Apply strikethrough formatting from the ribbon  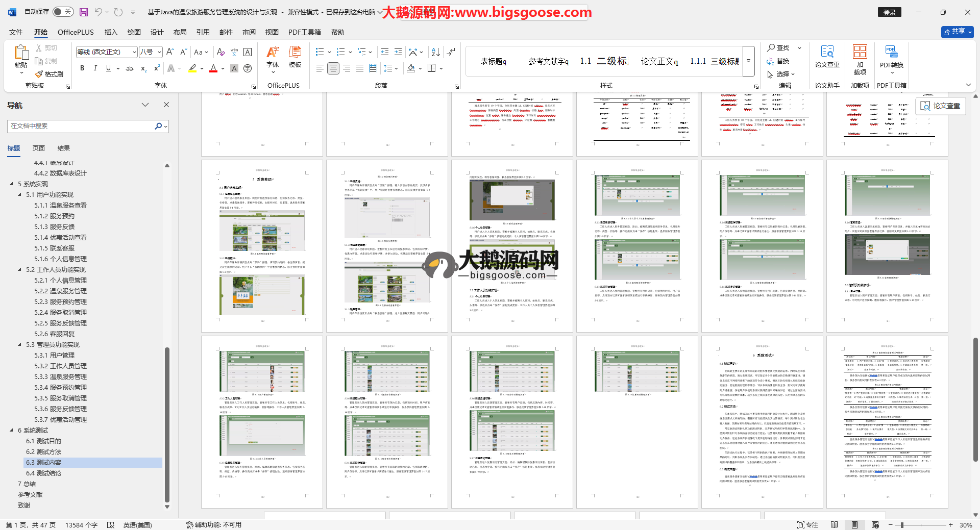pos(130,68)
